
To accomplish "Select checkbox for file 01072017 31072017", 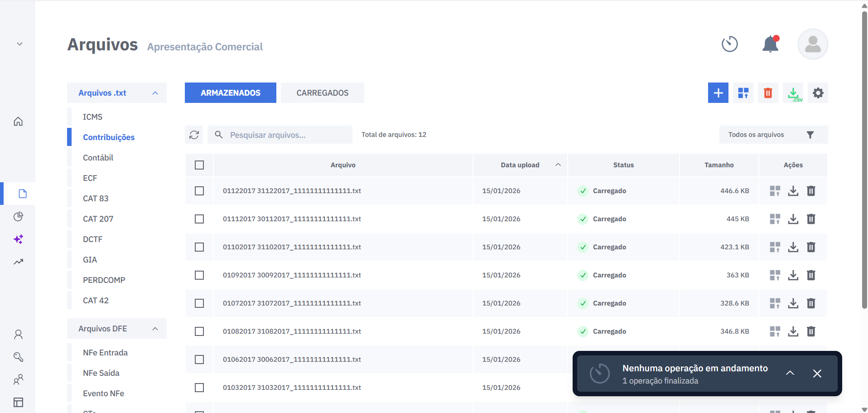I will tap(199, 303).
